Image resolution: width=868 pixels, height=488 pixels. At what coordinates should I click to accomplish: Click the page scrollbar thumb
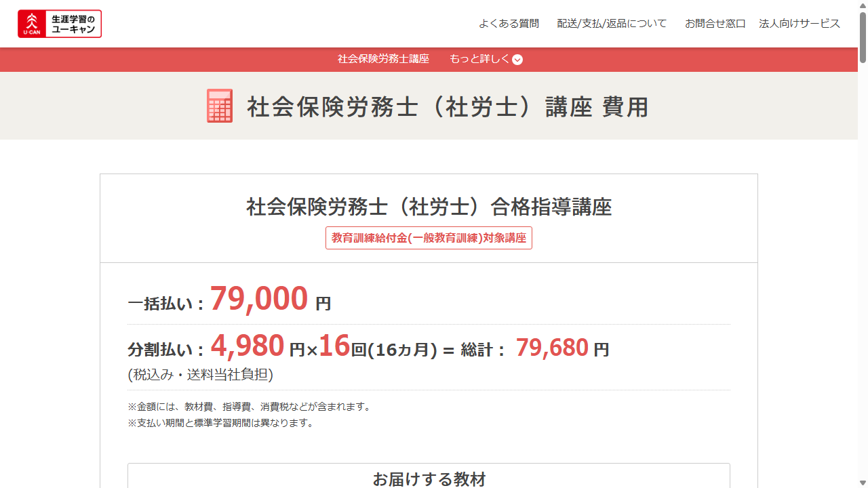click(863, 37)
